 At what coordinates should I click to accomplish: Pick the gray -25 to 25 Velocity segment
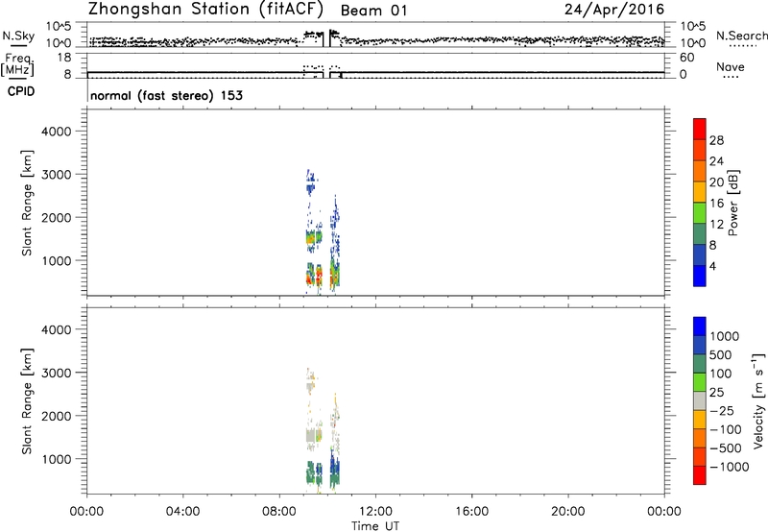click(700, 400)
